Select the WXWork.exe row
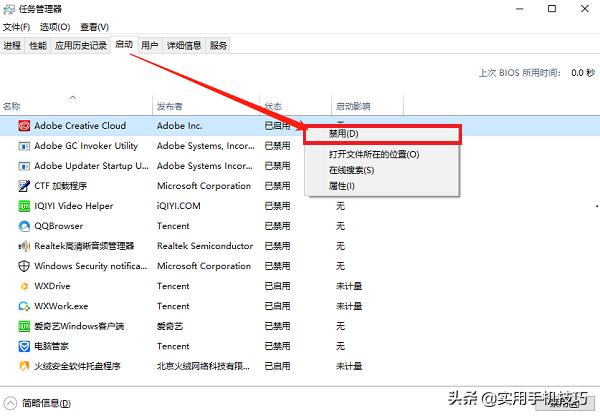This screenshot has height=418, width=600. pyautogui.click(x=300, y=306)
